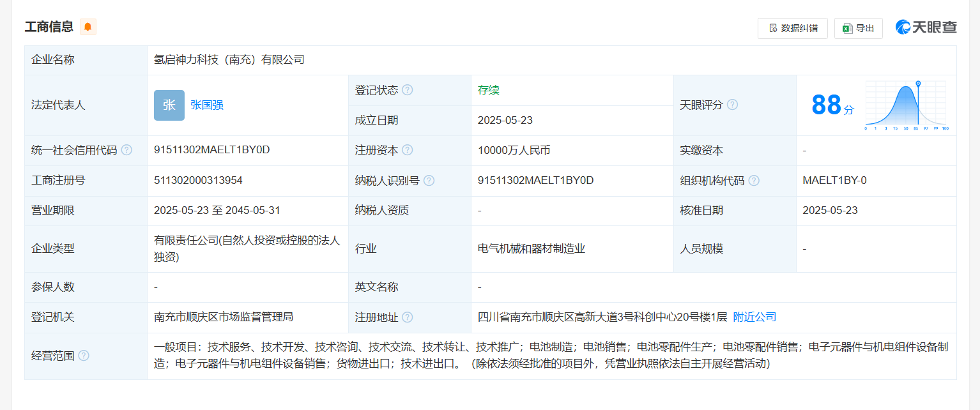Click the help icon next to 登记状态
980x410 pixels.
407,90
